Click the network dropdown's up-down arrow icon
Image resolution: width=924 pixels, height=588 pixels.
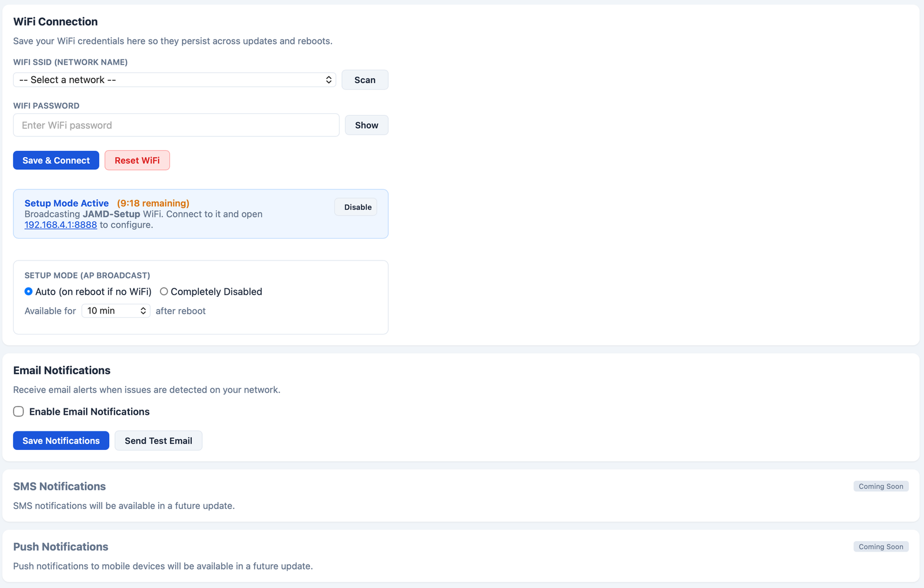(x=328, y=80)
